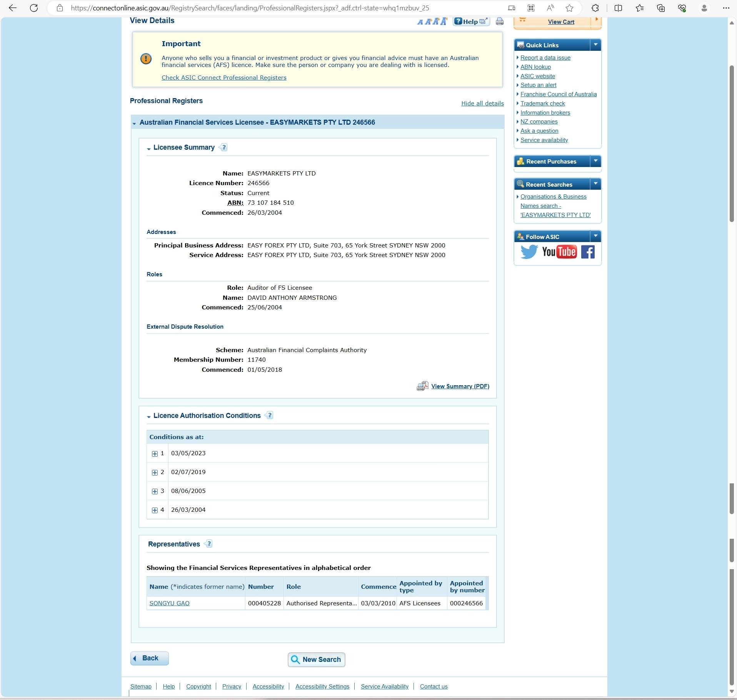This screenshot has width=737, height=700.
Task: Open ABN lookup quick link
Action: click(535, 67)
